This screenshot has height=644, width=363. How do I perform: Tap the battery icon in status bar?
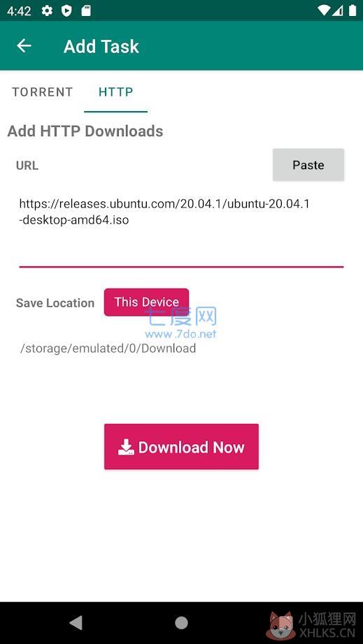(x=353, y=10)
